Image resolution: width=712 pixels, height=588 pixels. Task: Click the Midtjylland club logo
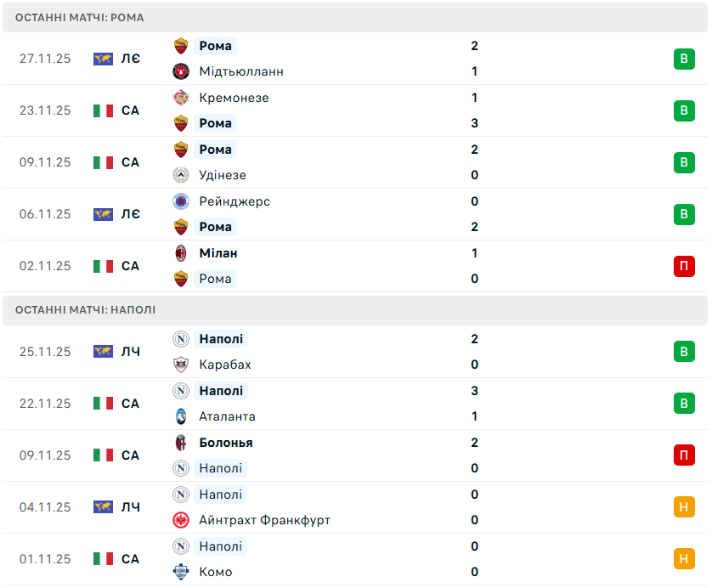[x=180, y=71]
